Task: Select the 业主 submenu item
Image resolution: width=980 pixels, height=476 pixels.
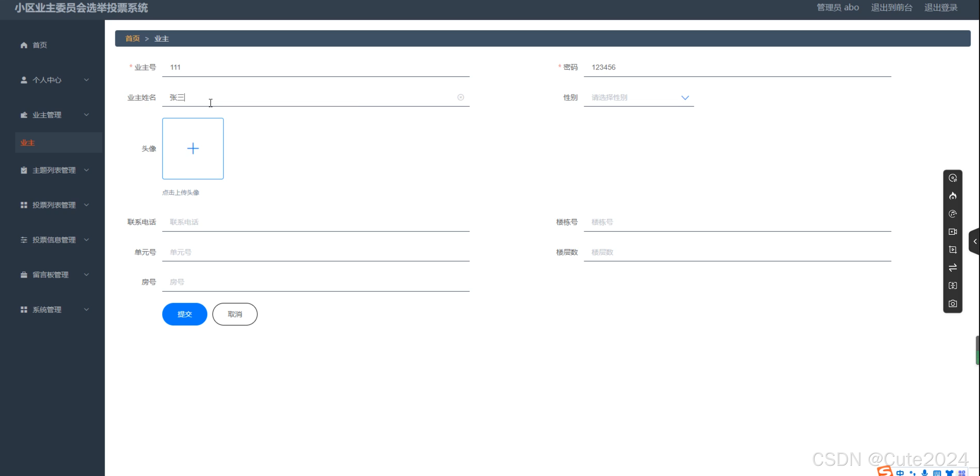Action: 59,143
